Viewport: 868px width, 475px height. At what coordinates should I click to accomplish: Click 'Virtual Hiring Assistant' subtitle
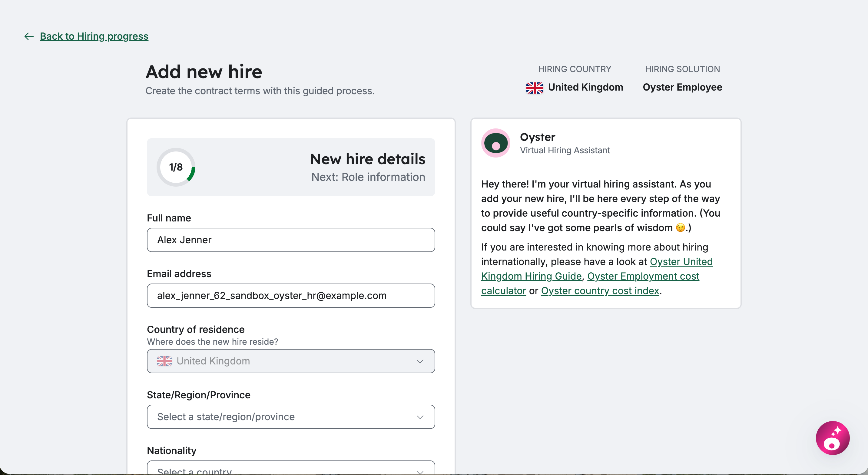pos(565,150)
